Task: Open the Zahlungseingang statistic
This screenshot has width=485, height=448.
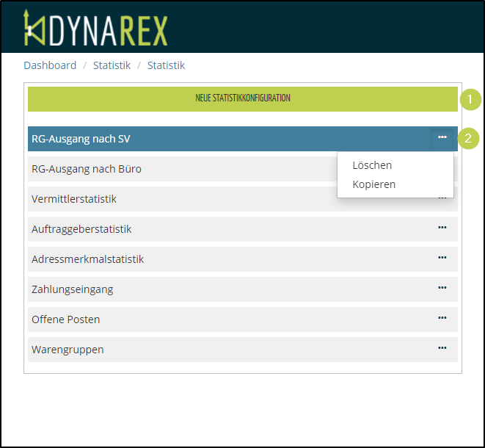Action: click(x=72, y=289)
